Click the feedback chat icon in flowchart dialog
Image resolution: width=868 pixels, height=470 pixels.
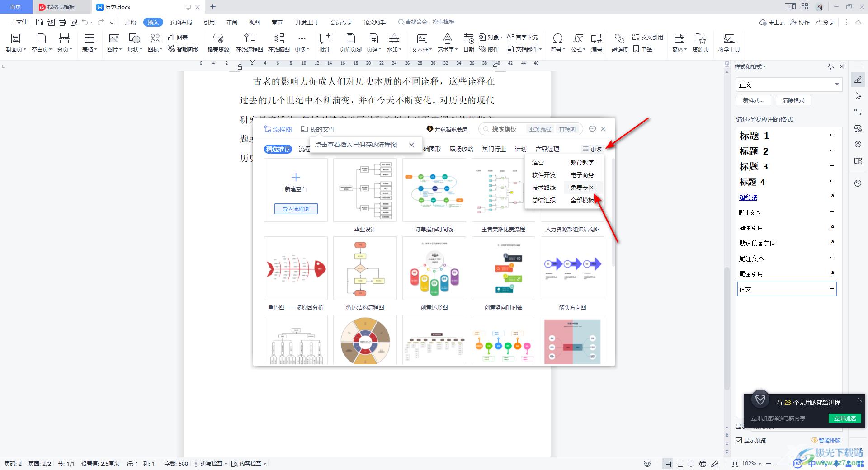592,129
